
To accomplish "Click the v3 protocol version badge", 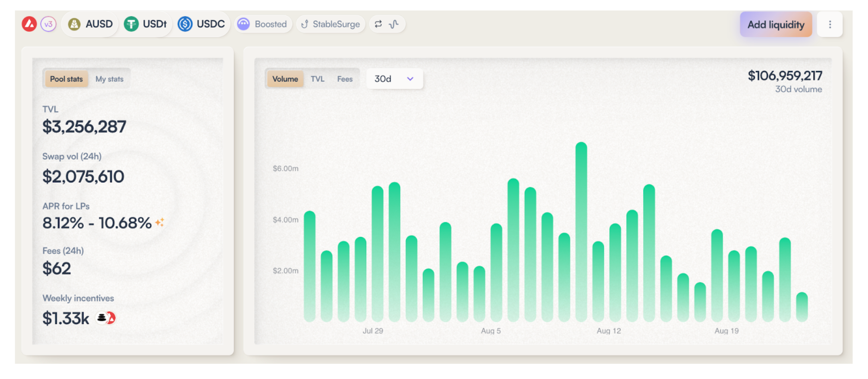I will coord(49,24).
